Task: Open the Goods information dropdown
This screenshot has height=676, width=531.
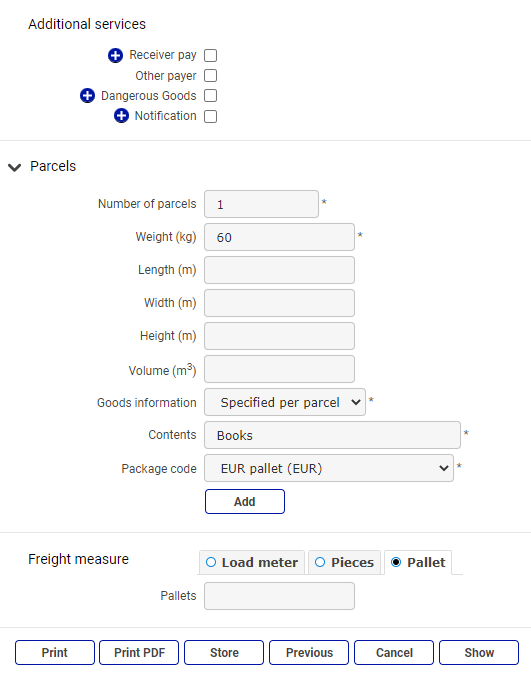Action: (x=285, y=402)
